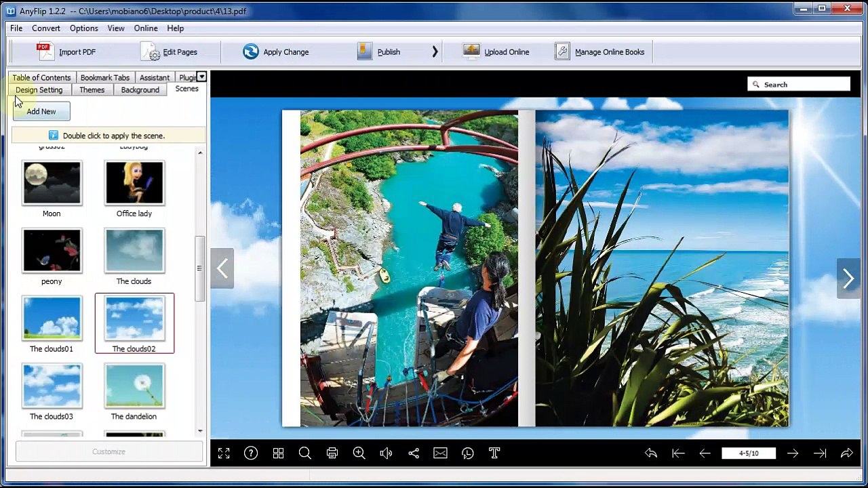Viewport: 868px width, 488px height.
Task: Click the curved back arrow icon
Action: [x=651, y=453]
